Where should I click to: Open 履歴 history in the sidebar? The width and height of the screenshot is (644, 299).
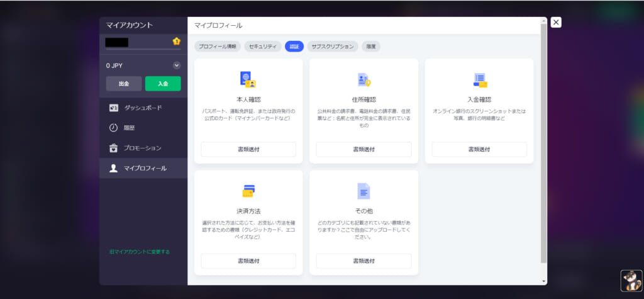coord(129,128)
